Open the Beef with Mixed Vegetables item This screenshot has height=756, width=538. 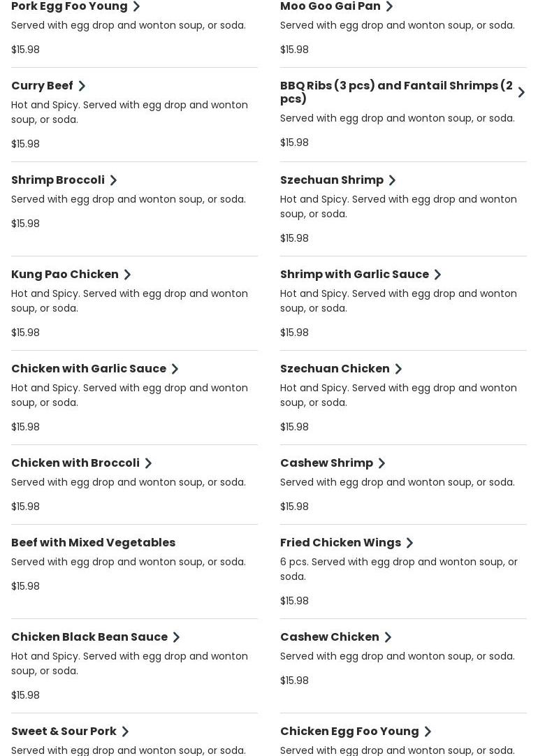[93, 543]
